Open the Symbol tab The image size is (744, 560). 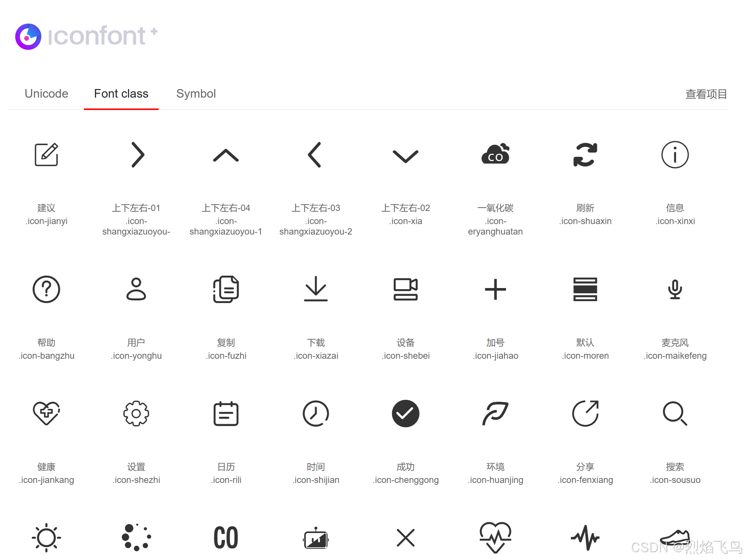point(196,94)
